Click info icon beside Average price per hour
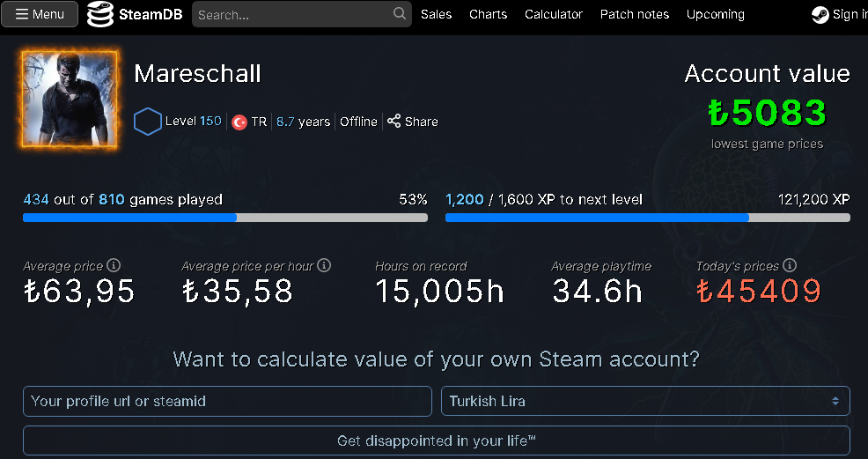The height and width of the screenshot is (459, 868). [x=324, y=265]
